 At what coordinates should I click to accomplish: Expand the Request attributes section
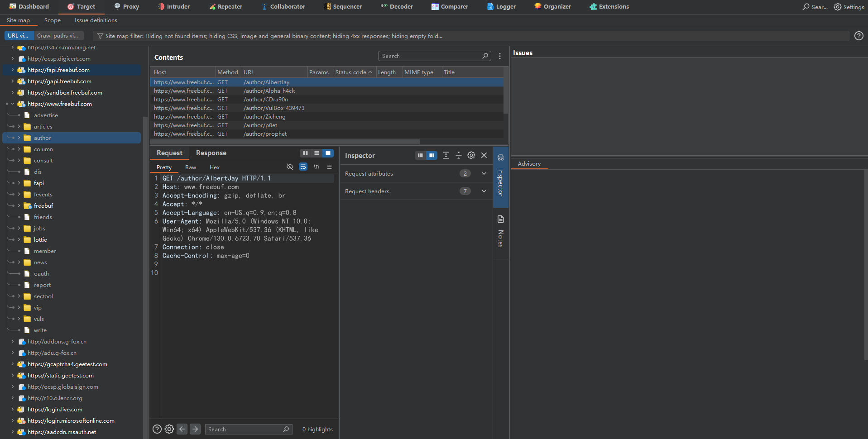pos(484,173)
